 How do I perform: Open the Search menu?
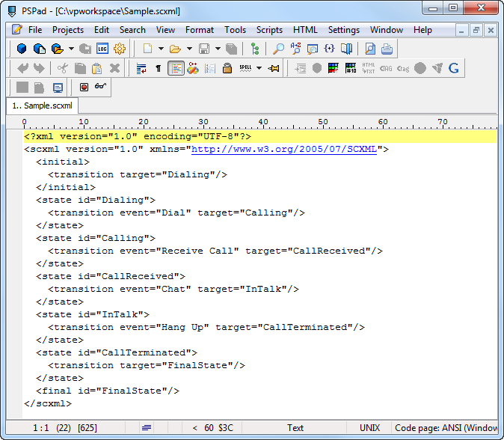pyautogui.click(x=132, y=30)
